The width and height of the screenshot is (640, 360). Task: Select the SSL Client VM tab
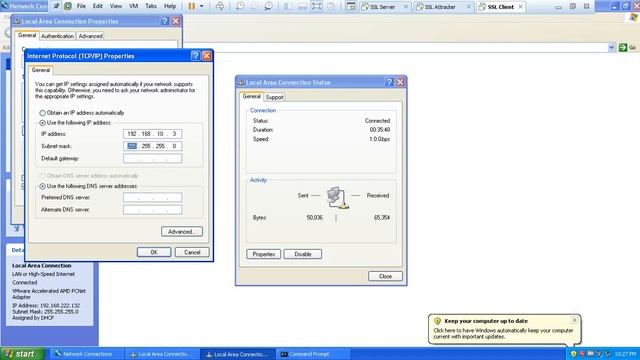500,7
